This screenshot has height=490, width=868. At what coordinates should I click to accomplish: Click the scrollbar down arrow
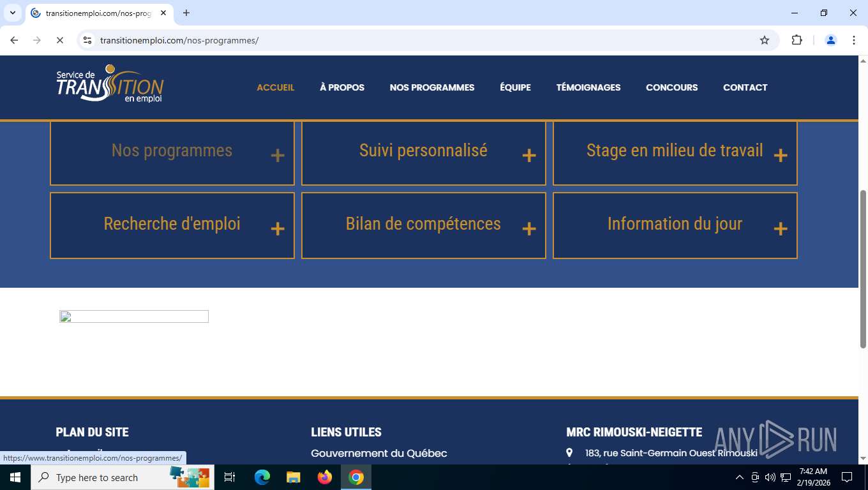[x=863, y=458]
